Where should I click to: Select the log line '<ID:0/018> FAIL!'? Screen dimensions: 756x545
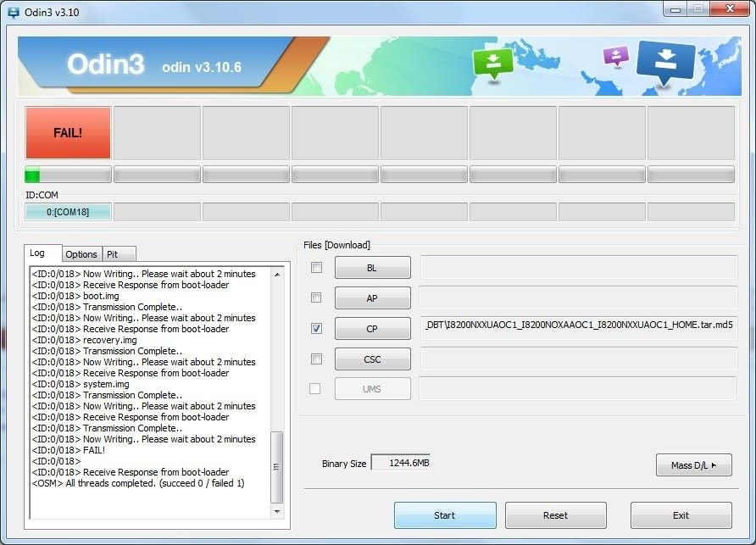[x=69, y=450]
